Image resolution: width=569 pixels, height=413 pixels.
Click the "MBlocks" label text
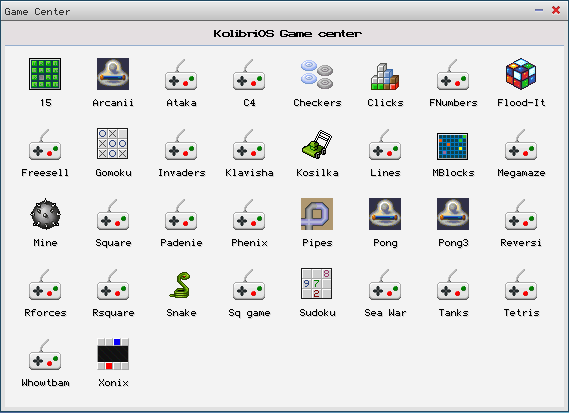(x=453, y=173)
